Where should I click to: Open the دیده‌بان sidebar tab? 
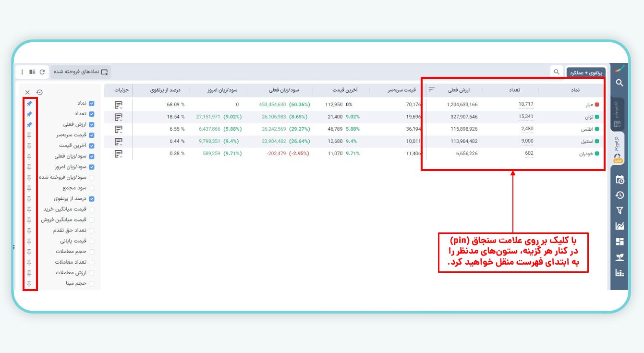point(618,114)
